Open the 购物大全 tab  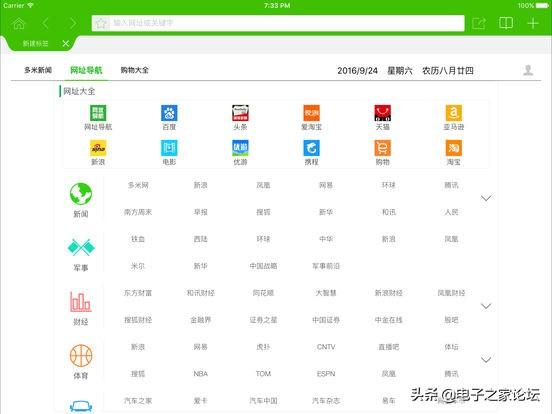pos(134,70)
